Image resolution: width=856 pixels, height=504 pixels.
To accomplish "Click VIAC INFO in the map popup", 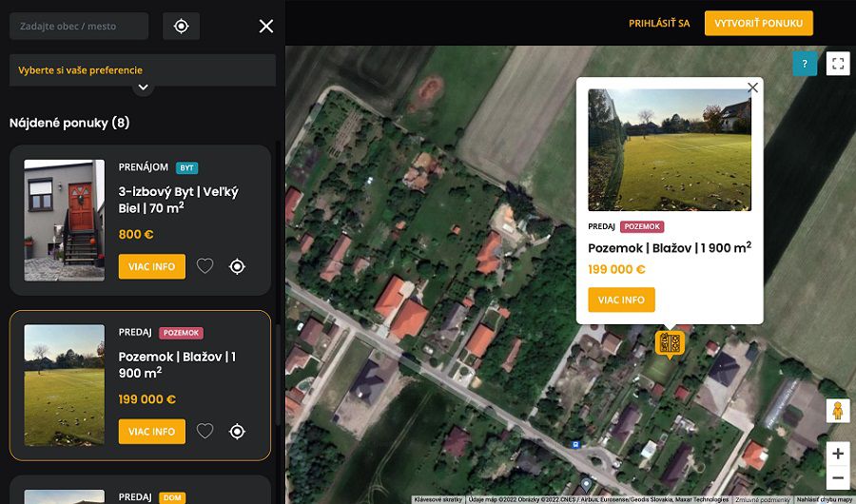I will (621, 300).
